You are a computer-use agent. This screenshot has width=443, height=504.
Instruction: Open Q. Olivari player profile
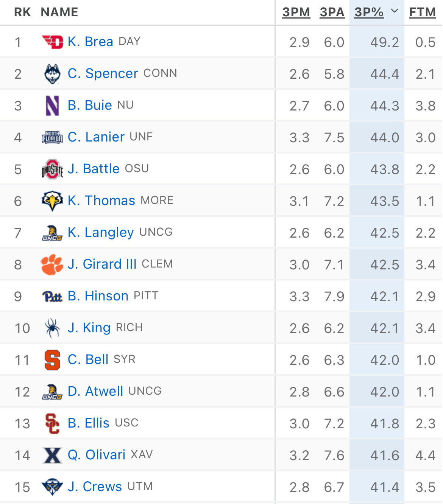tap(96, 455)
